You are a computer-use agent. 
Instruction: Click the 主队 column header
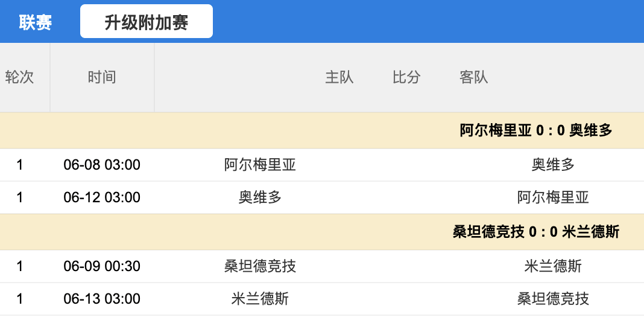pyautogui.click(x=339, y=77)
